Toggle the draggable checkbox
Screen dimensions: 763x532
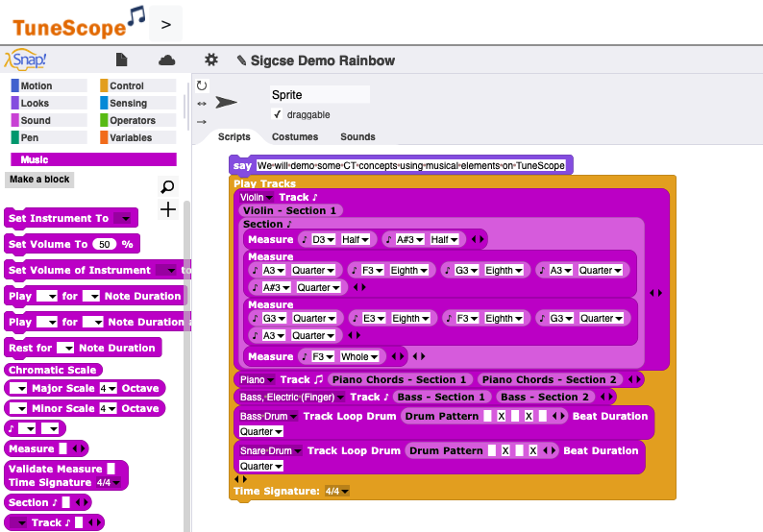coord(278,114)
